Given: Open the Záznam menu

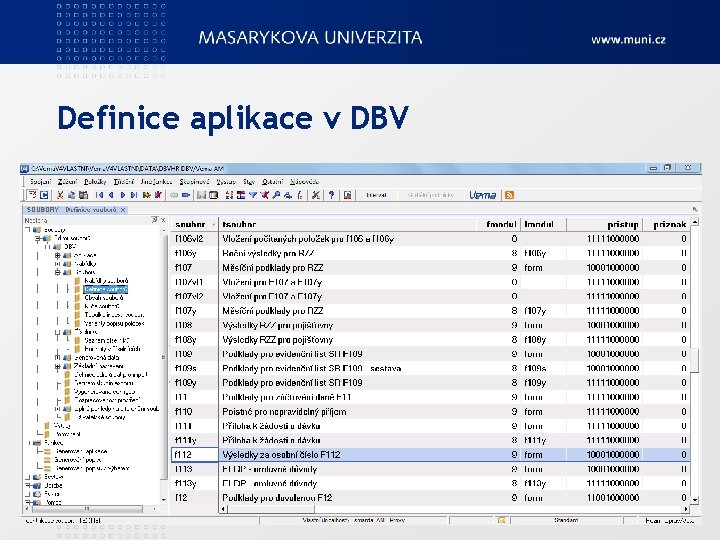Looking at the screenshot, I should tap(68, 182).
